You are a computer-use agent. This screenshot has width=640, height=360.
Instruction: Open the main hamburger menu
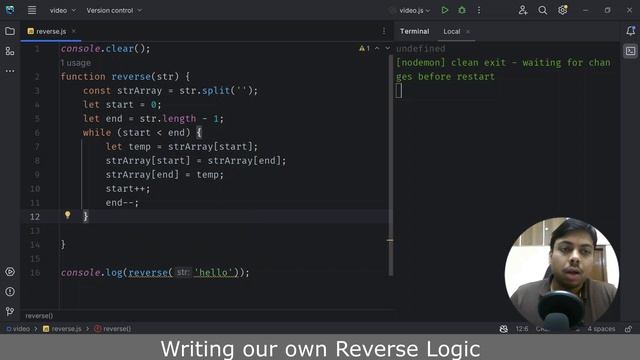(x=32, y=10)
